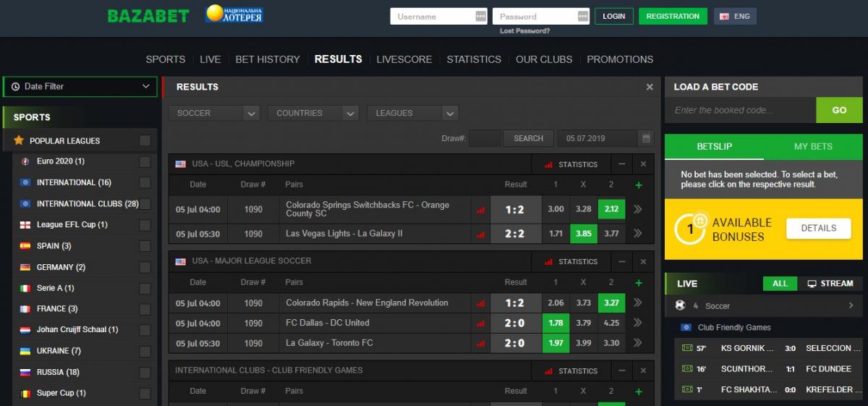Screen dimensions: 868x406
Task: Click soccer ball icon in LIVE panel
Action: click(680, 305)
